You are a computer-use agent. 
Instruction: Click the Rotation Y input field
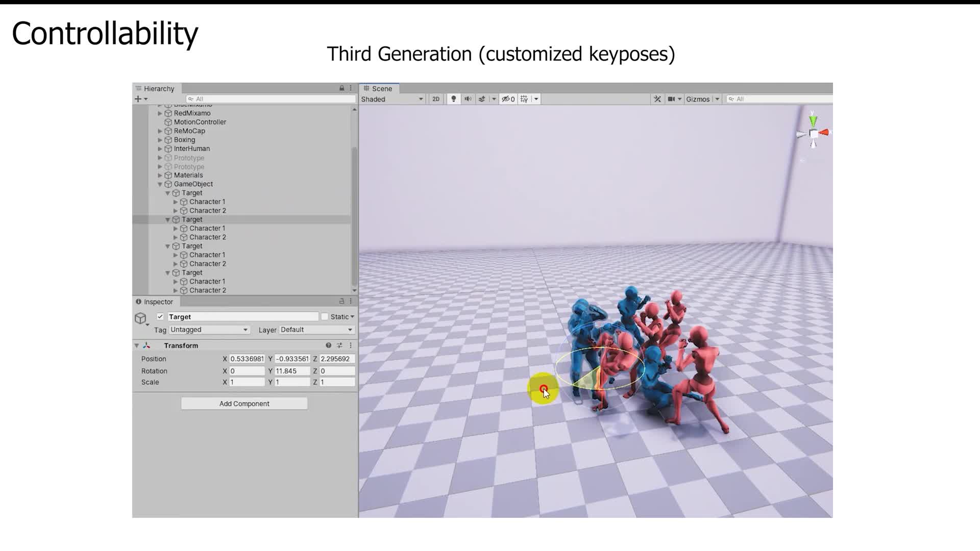292,371
